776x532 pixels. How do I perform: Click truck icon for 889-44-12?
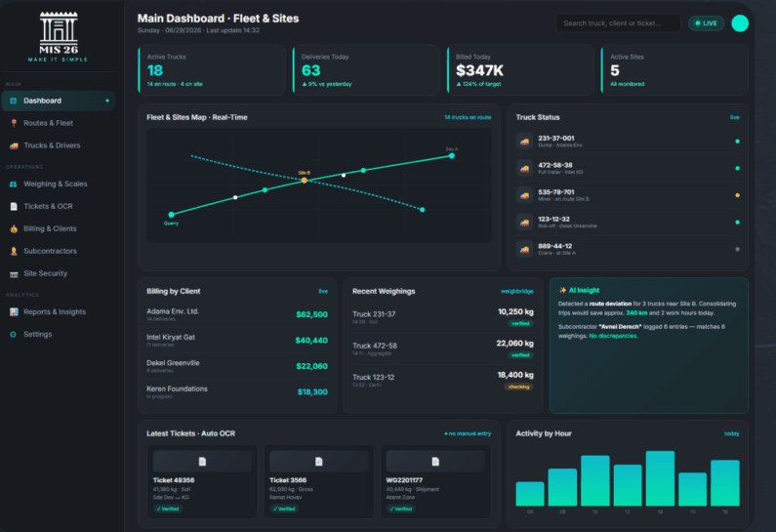524,250
